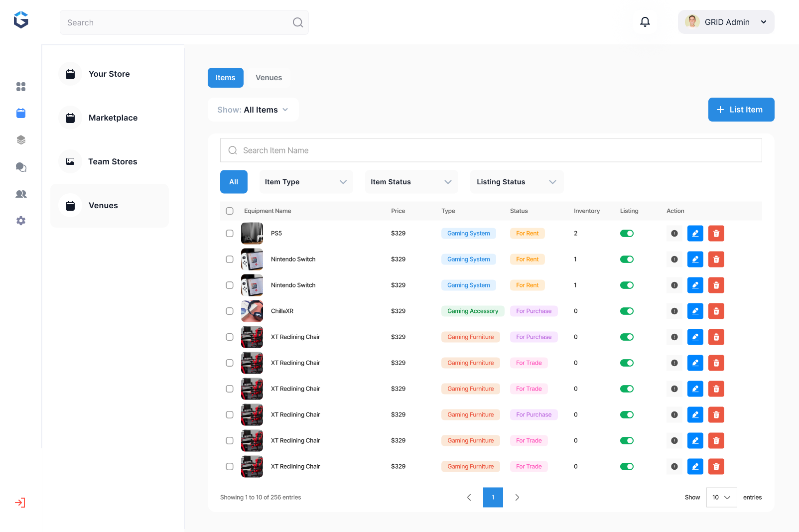799x532 pixels.
Task: Click the edit button for PS5
Action: (x=695, y=233)
